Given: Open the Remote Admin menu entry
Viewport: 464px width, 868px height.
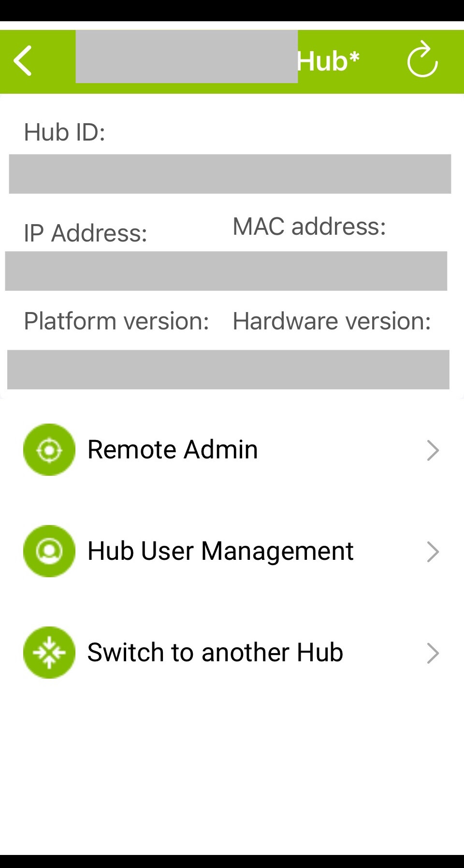Looking at the screenshot, I should 173,450.
